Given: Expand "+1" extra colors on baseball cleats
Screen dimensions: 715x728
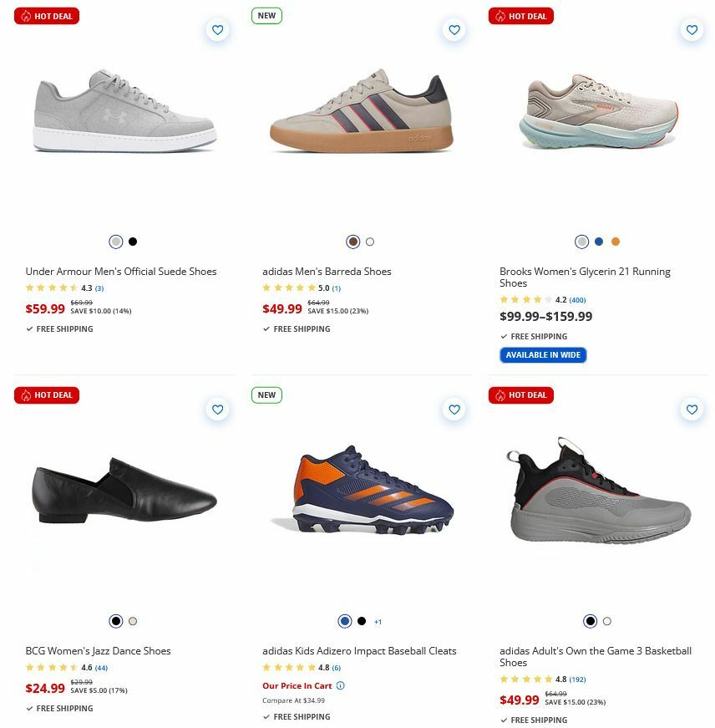Looking at the screenshot, I should click(x=378, y=621).
